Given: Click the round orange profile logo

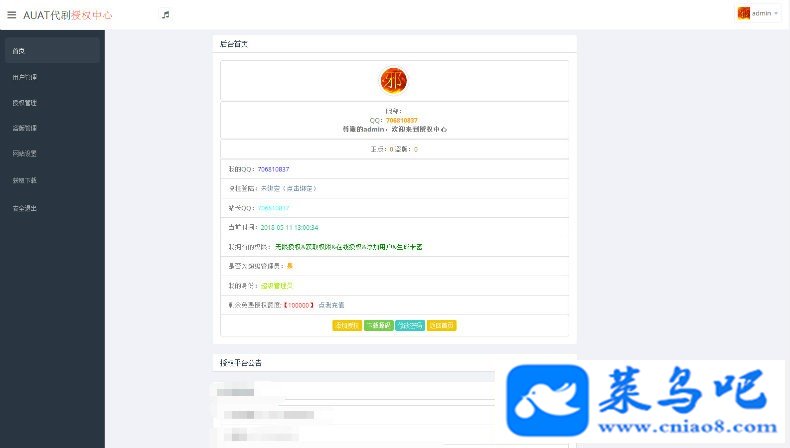Looking at the screenshot, I should tap(393, 81).
